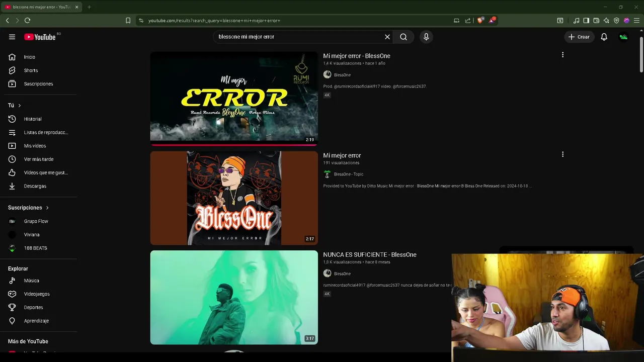Click the page vertical scrollbar
Viewport: 644px width, 362px height.
click(x=641, y=55)
